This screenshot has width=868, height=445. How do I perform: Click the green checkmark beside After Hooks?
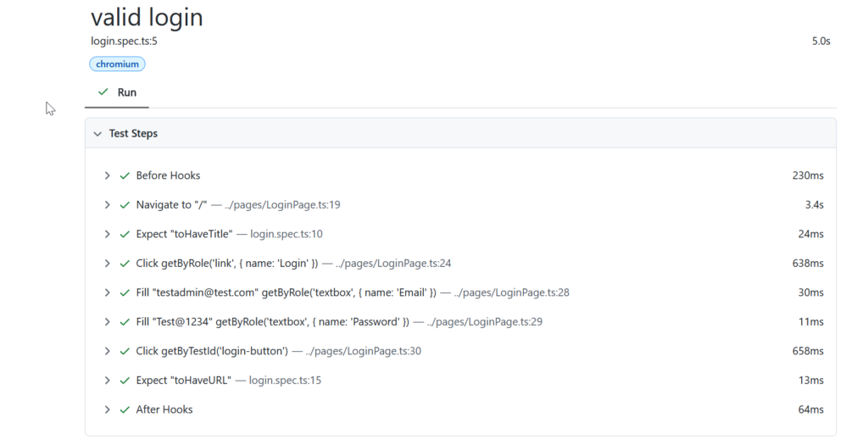pos(125,409)
